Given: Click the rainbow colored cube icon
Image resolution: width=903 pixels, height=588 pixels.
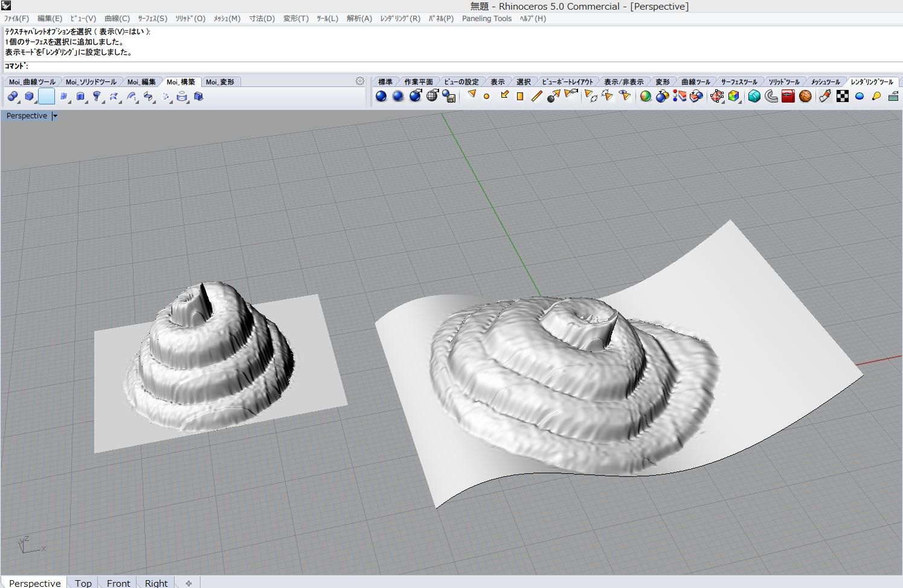Looking at the screenshot, I should (x=734, y=96).
